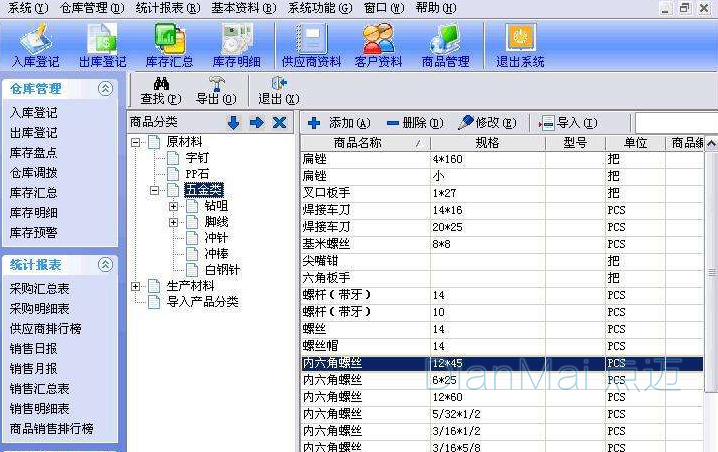Viewport: 718px width, 452px height.
Task: Open 商品管理 toolbar icon
Action: tap(445, 45)
